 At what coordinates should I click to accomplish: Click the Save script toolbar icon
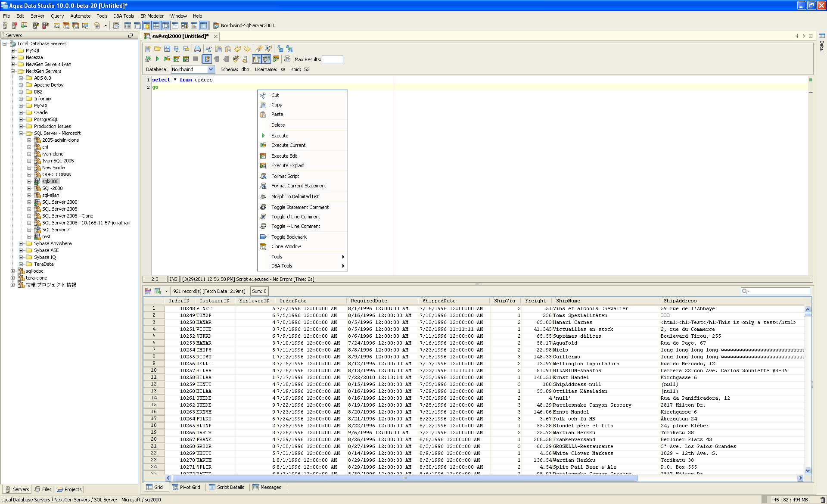167,49
